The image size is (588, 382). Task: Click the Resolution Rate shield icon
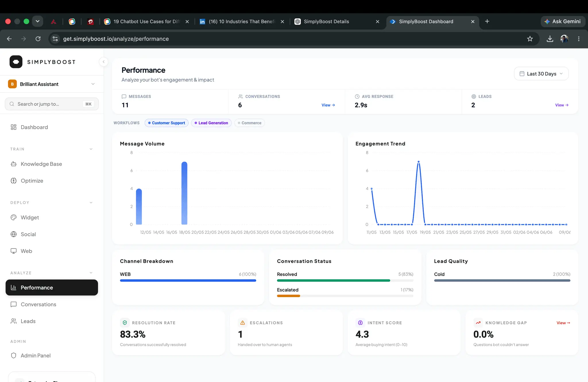(x=125, y=323)
